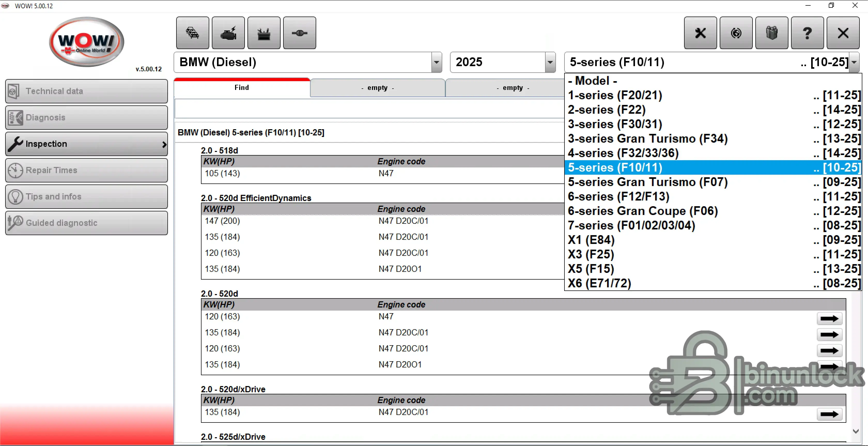This screenshot has width=868, height=446.
Task: Click the '2.0 - 520d EfficientDynamics' heading
Action: pos(256,198)
